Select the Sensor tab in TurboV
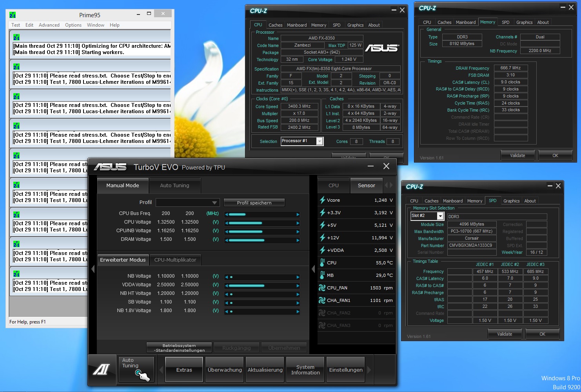Viewport: 581px width, 392px height. (367, 186)
